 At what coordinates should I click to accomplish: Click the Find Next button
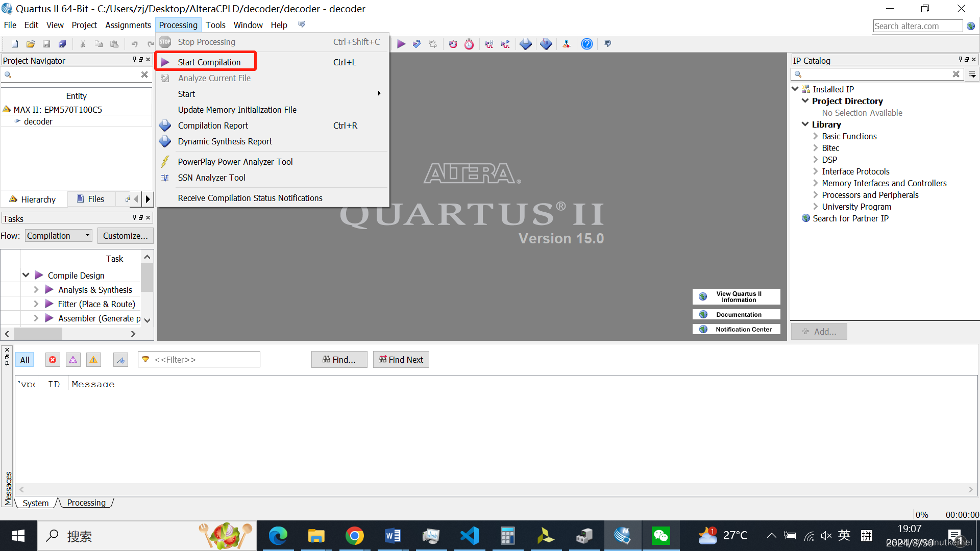click(x=401, y=360)
